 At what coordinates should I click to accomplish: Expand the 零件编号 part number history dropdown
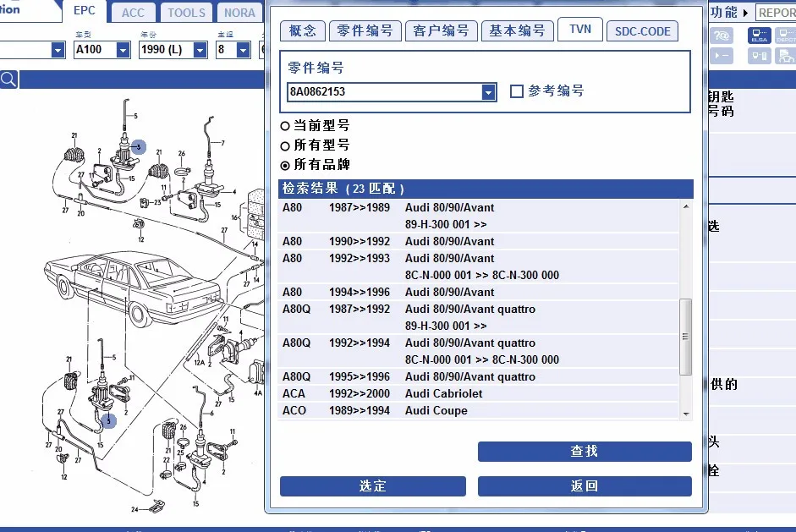point(488,92)
